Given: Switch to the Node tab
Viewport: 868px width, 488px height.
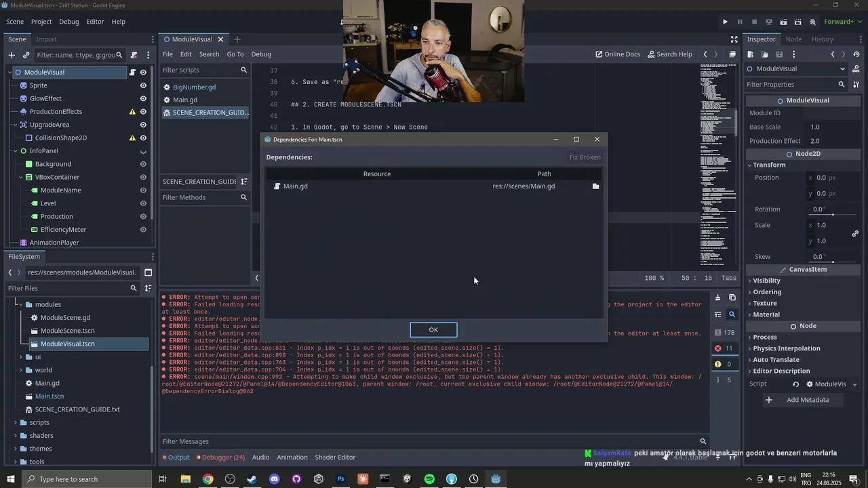Looking at the screenshot, I should pyautogui.click(x=793, y=39).
